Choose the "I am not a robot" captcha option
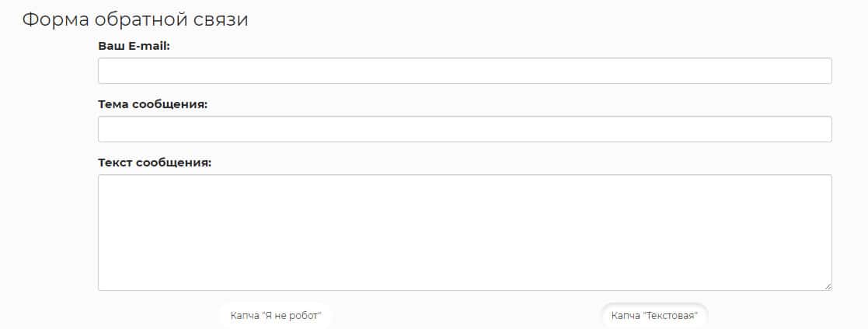This screenshot has height=329, width=868. coord(276,316)
